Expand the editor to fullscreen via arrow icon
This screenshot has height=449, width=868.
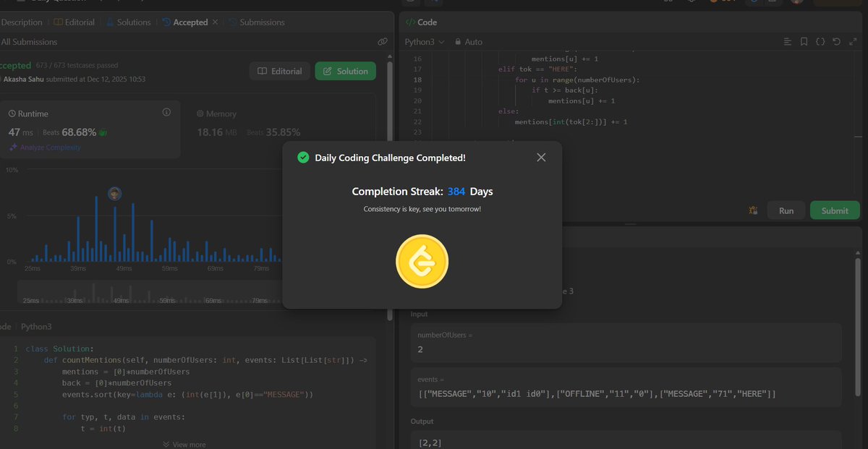point(854,41)
